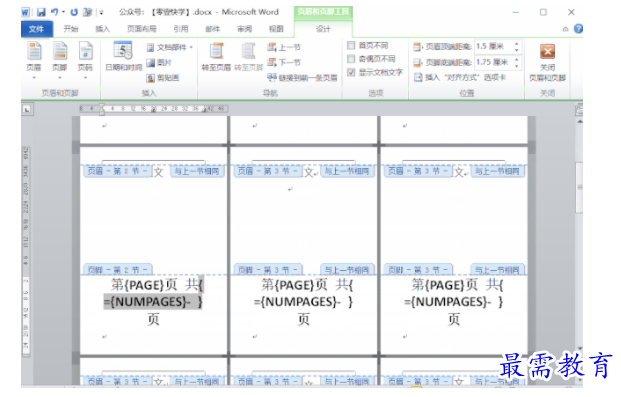
Task: Switch to the 视图 tab
Action: pyautogui.click(x=276, y=29)
